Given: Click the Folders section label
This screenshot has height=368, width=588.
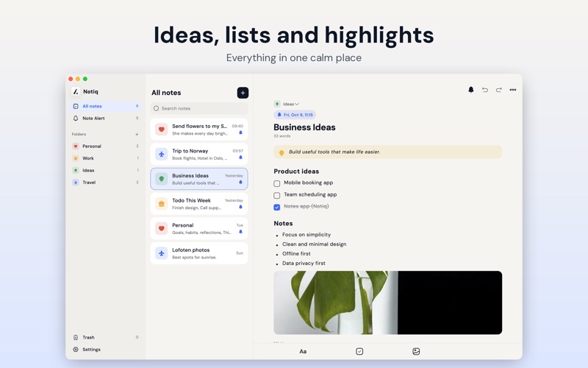Looking at the screenshot, I should (x=79, y=134).
